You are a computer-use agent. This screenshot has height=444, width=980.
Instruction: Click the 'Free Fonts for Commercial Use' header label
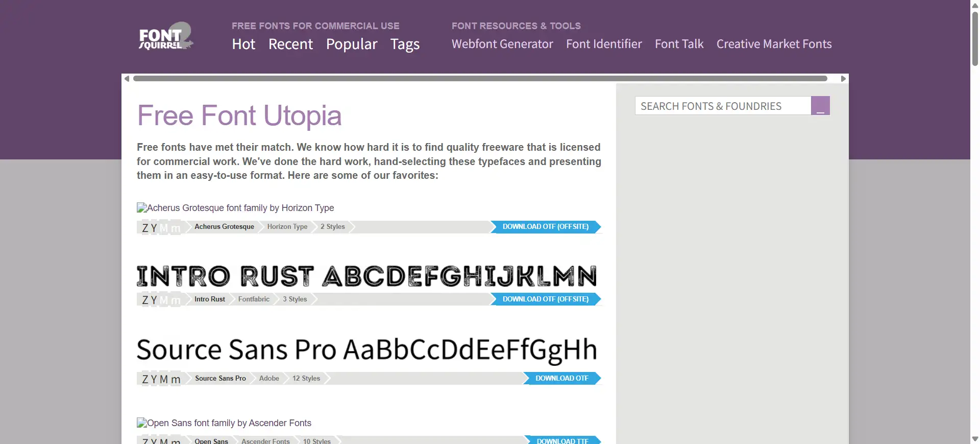click(x=315, y=26)
